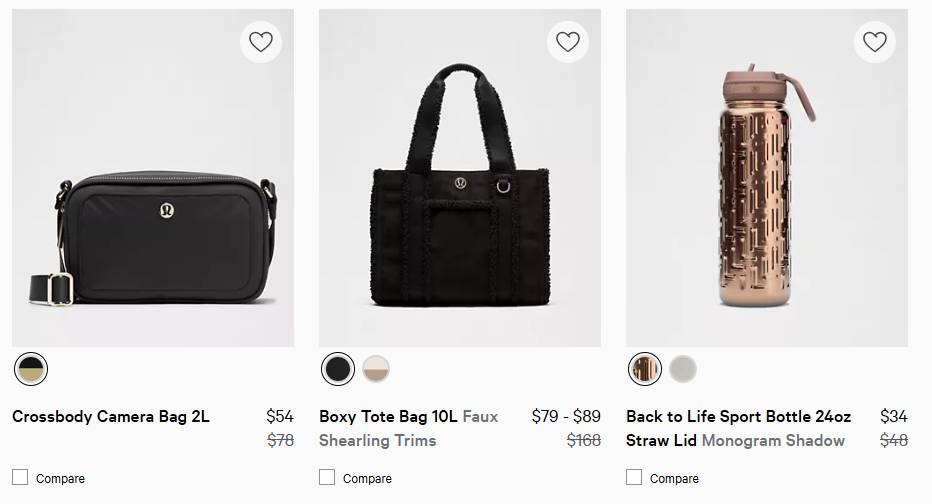Select copper monogram swatch for Sport Bottle
This screenshot has width=932, height=504.
[645, 369]
